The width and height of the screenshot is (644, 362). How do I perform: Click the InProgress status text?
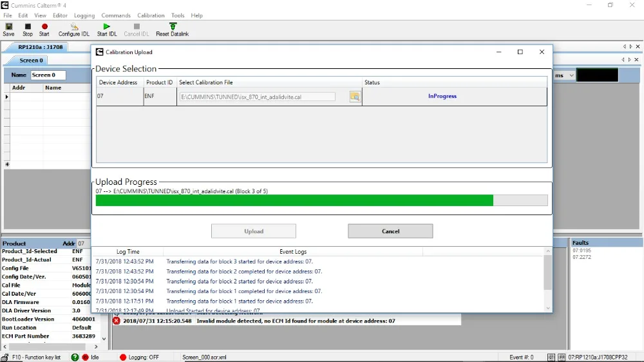[442, 96]
